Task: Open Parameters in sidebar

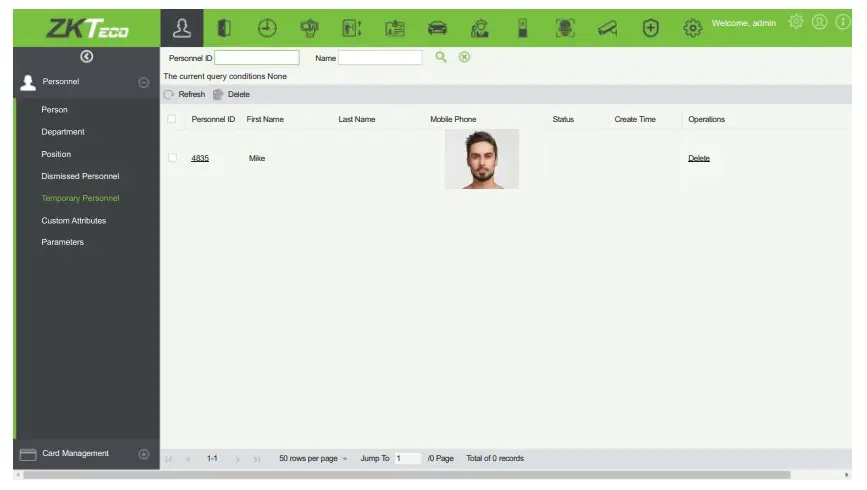Action: (x=62, y=242)
